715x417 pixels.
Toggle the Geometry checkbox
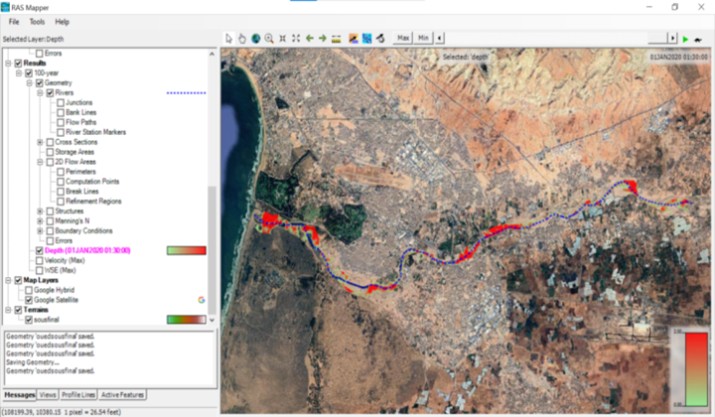pos(39,83)
